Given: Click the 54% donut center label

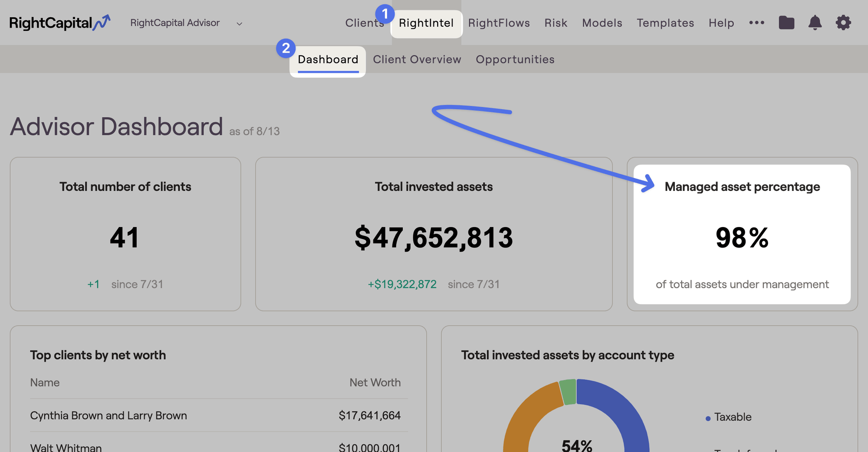Looking at the screenshot, I should [x=576, y=445].
